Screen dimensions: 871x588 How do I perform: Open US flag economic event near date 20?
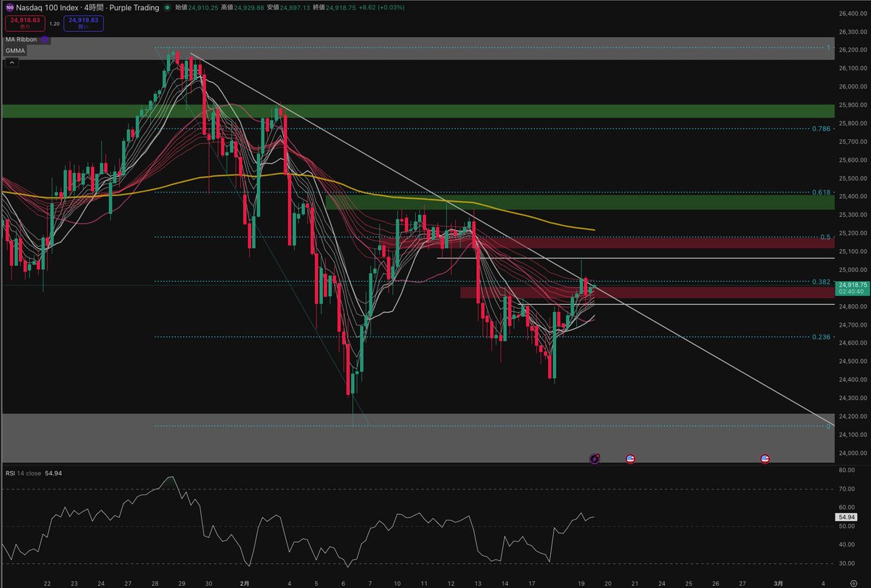coord(630,459)
